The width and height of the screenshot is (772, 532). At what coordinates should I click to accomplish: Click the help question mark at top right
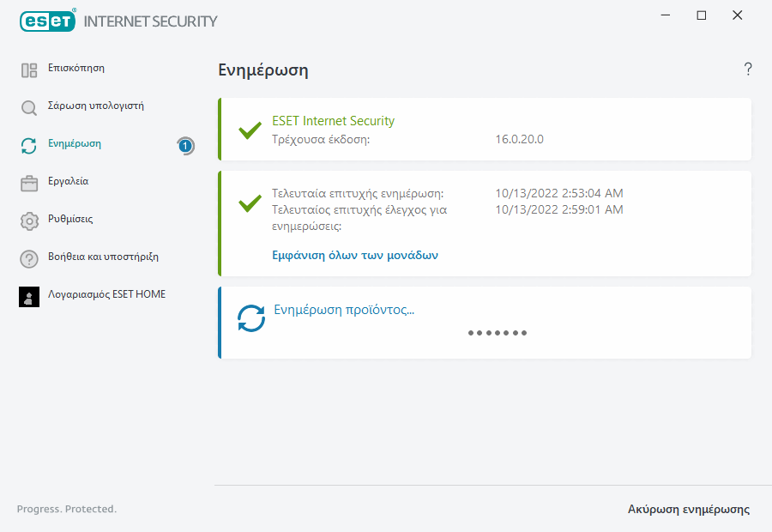pos(748,70)
